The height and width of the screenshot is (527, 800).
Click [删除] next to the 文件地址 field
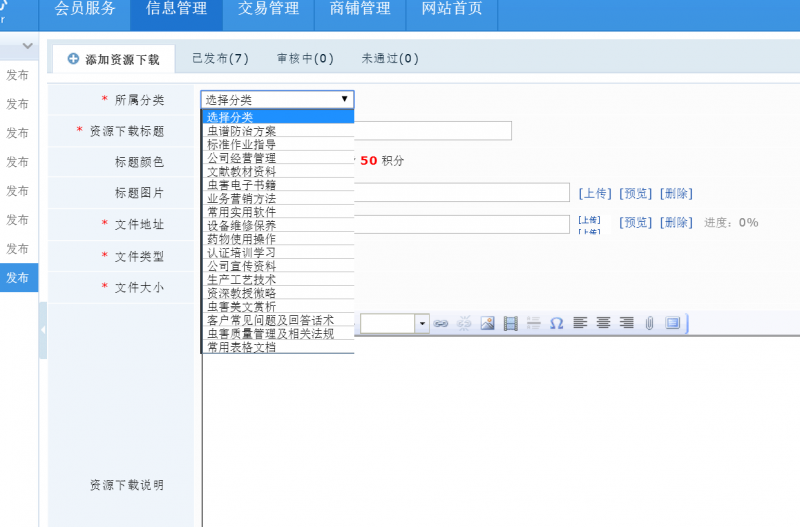point(677,222)
